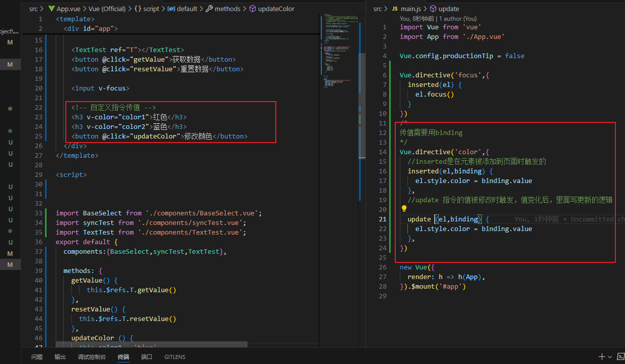Open the default breadcrumb segment
This screenshot has height=364, width=625.
tap(187, 9)
